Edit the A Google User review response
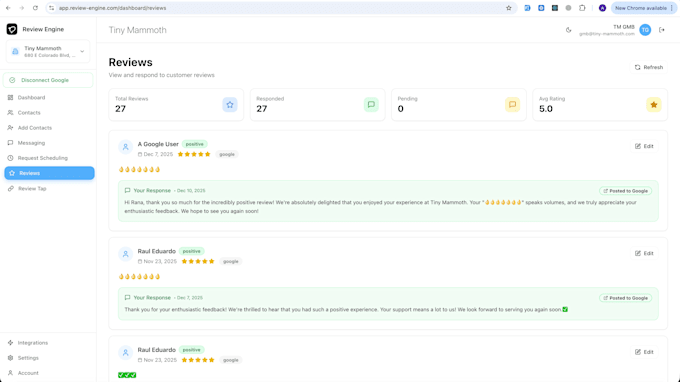The height and width of the screenshot is (382, 680). (x=644, y=146)
